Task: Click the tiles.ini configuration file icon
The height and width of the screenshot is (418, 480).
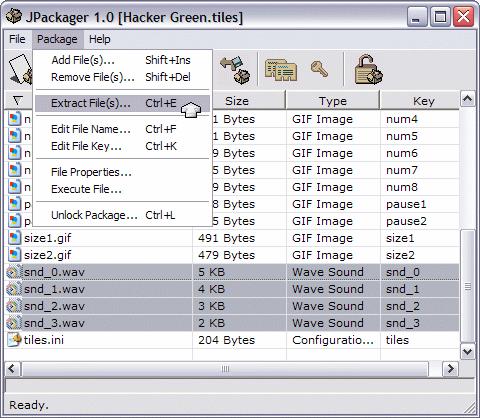Action: (x=14, y=340)
